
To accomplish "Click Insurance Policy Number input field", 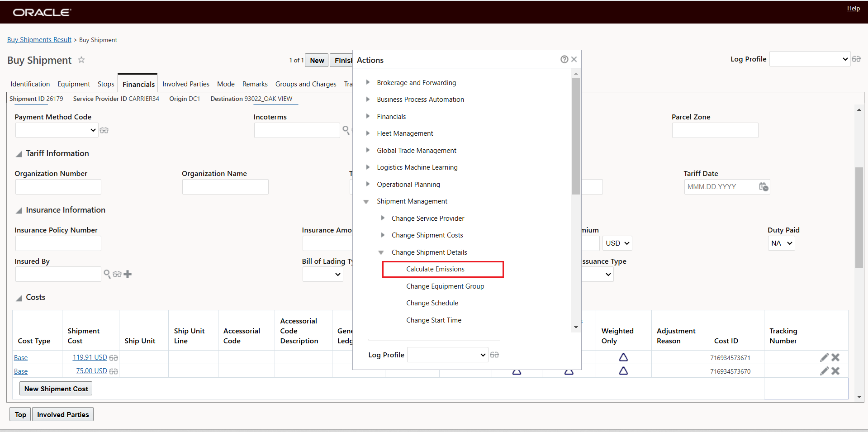I will pyautogui.click(x=58, y=243).
